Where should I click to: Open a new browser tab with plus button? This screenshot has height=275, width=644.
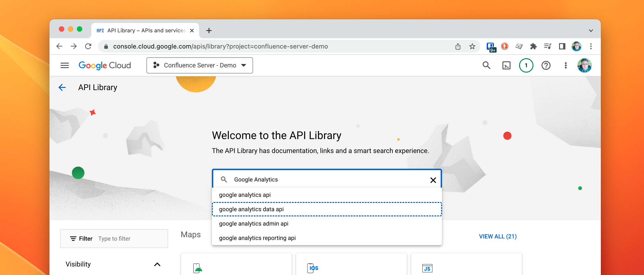pos(209,31)
